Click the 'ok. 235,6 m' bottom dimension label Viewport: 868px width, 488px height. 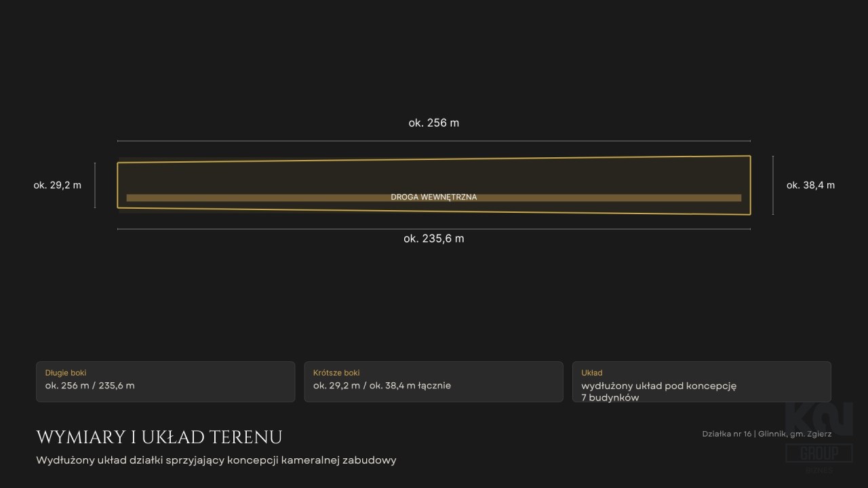point(434,239)
